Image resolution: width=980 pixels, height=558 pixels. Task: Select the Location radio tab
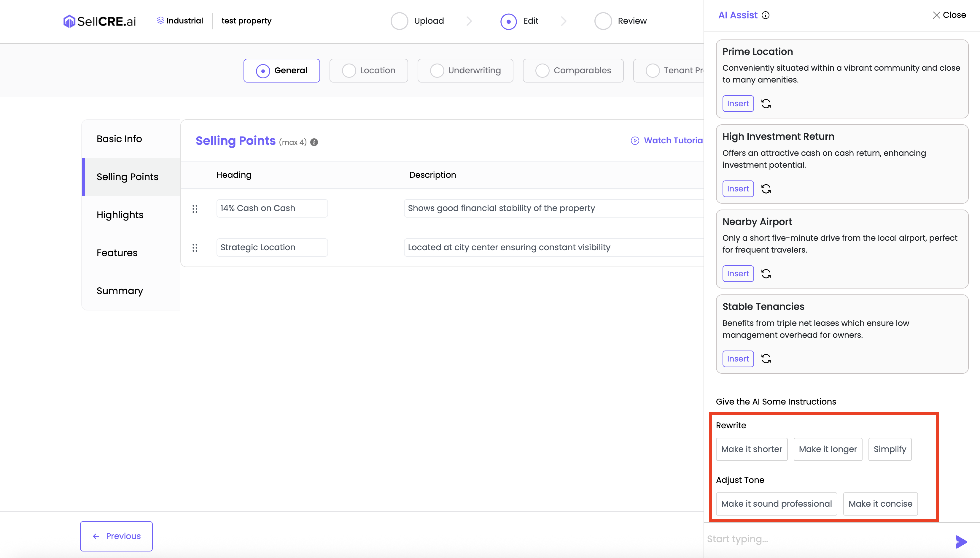368,71
